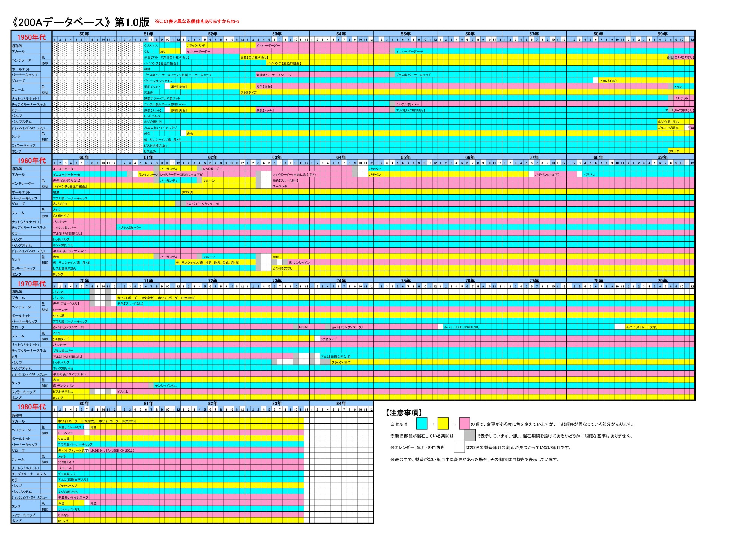Click the ネジ穴周り凹 valve stem cell

tap(153, 122)
